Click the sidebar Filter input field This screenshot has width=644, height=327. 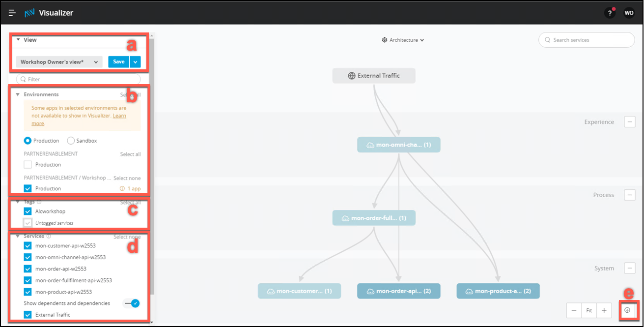[x=79, y=79]
